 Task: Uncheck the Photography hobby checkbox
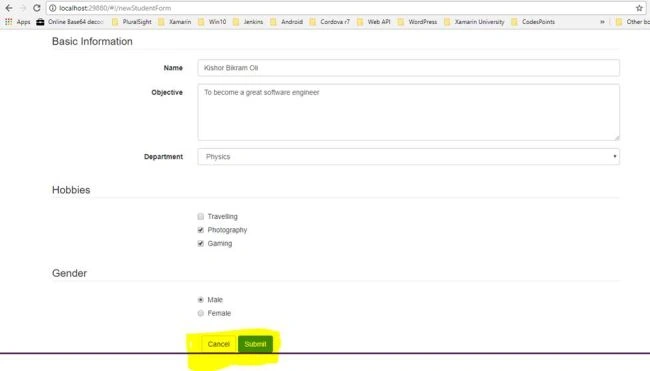201,230
